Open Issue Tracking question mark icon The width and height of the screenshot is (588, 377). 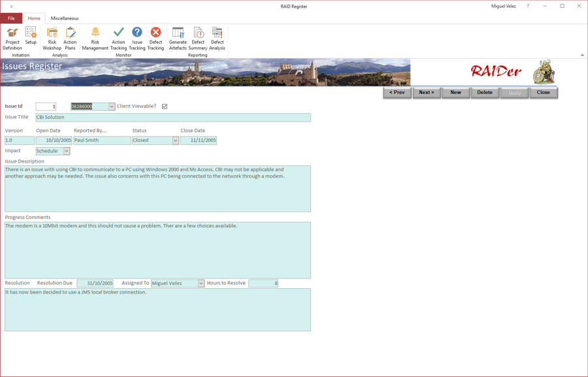[137, 39]
